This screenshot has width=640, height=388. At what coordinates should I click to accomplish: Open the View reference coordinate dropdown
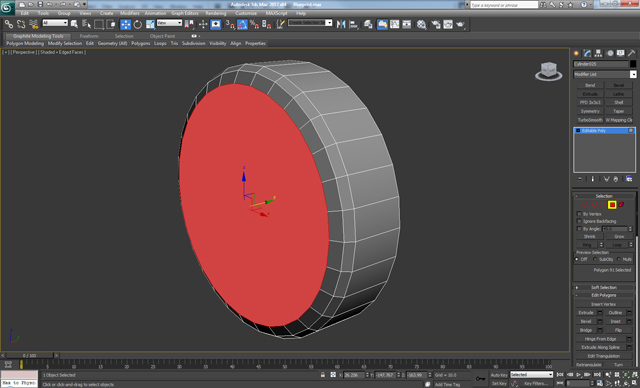pyautogui.click(x=169, y=23)
